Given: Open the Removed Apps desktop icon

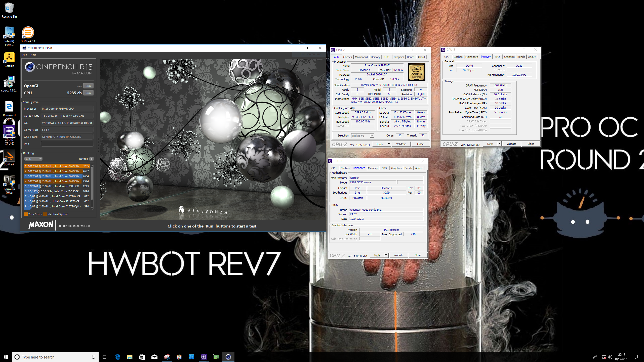Looking at the screenshot, I should [x=9, y=111].
